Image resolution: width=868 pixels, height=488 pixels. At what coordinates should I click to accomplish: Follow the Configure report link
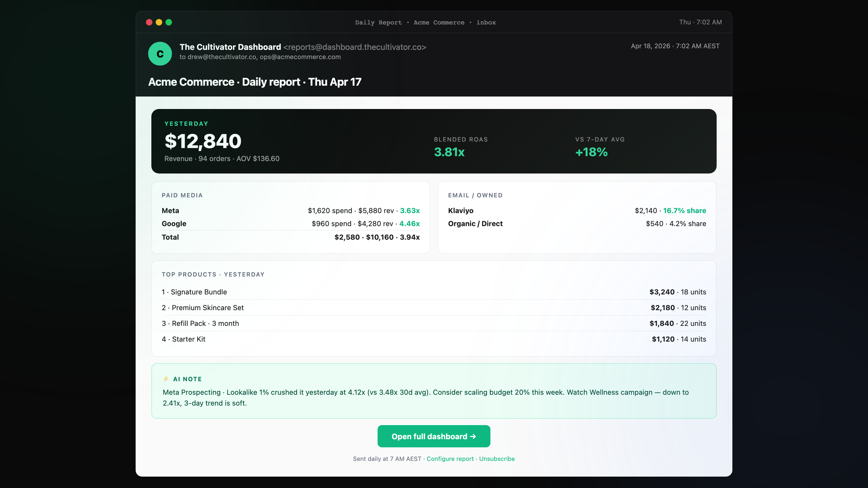(450, 459)
